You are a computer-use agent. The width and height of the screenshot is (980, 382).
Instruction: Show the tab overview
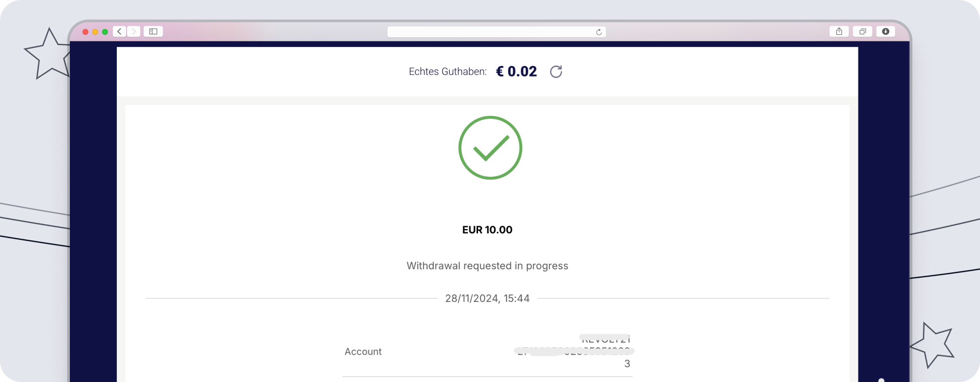pyautogui.click(x=862, y=31)
